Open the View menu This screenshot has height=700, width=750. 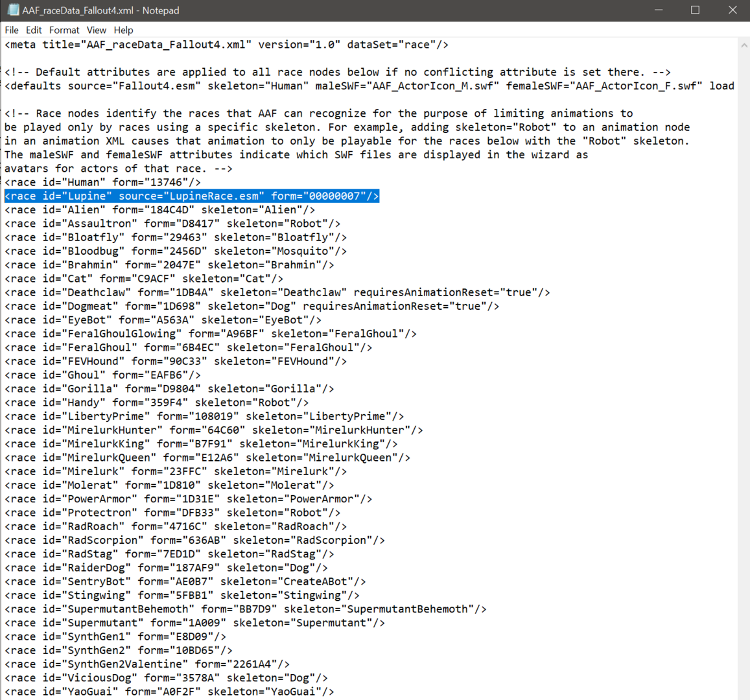click(96, 30)
